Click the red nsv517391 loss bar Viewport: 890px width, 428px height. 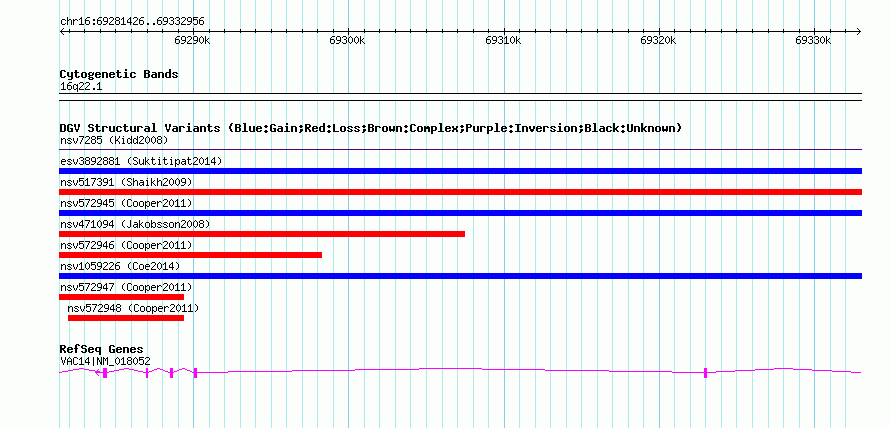(x=460, y=192)
